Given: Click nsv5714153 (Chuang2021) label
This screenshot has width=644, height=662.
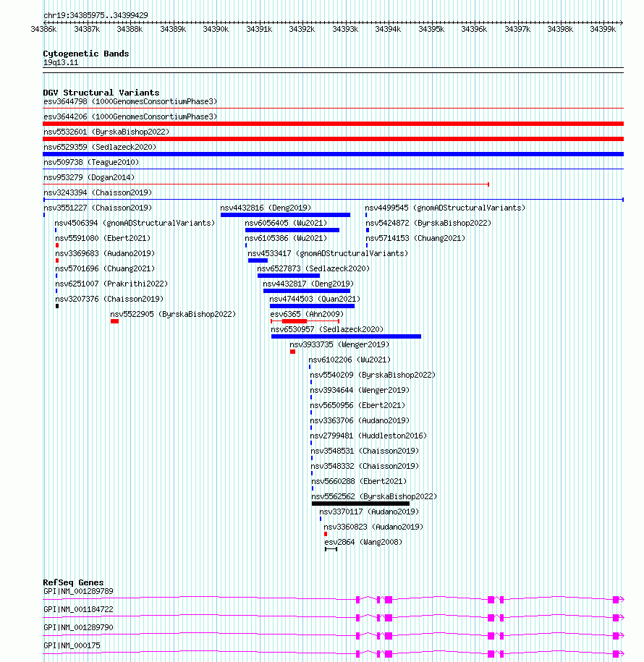Looking at the screenshot, I should [x=415, y=239].
